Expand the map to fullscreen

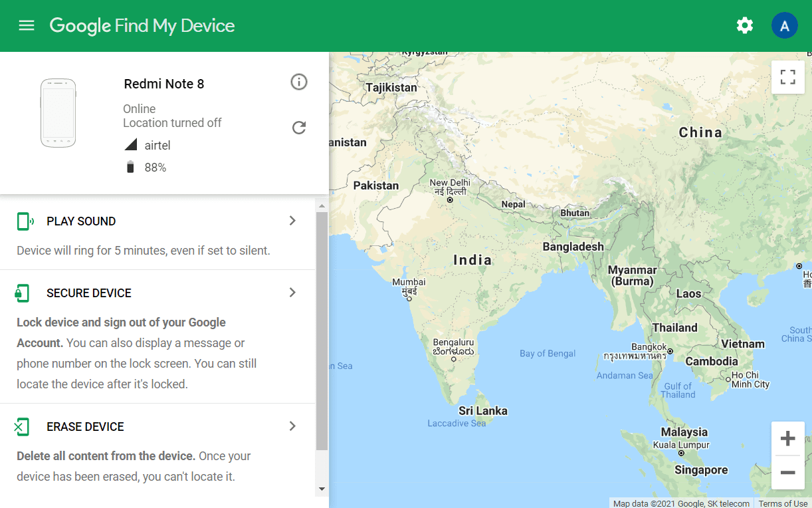(x=787, y=76)
